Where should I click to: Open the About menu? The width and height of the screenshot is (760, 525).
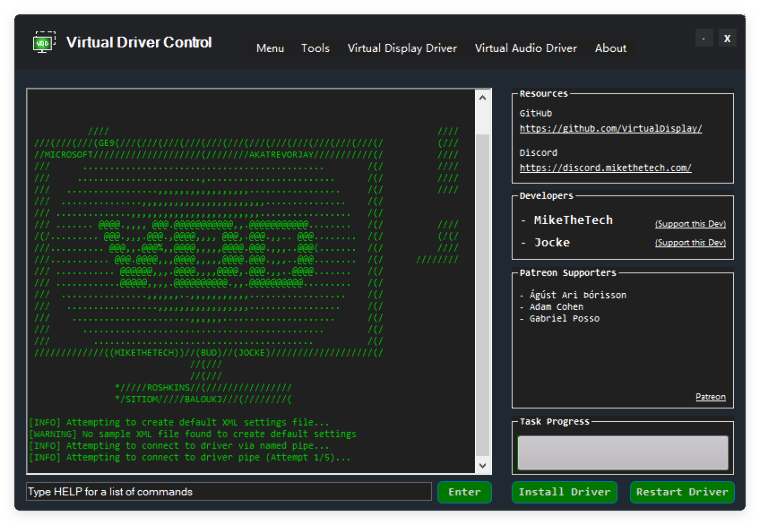pyautogui.click(x=610, y=48)
